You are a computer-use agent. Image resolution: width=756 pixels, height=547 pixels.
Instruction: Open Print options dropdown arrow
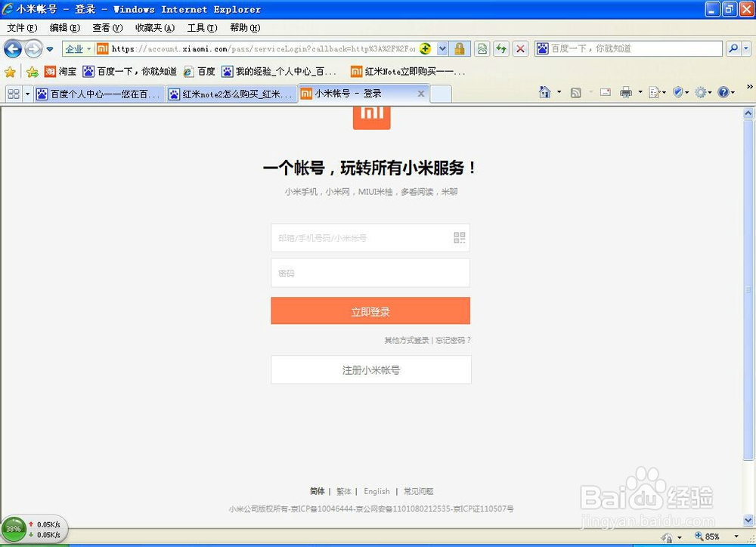pyautogui.click(x=640, y=91)
